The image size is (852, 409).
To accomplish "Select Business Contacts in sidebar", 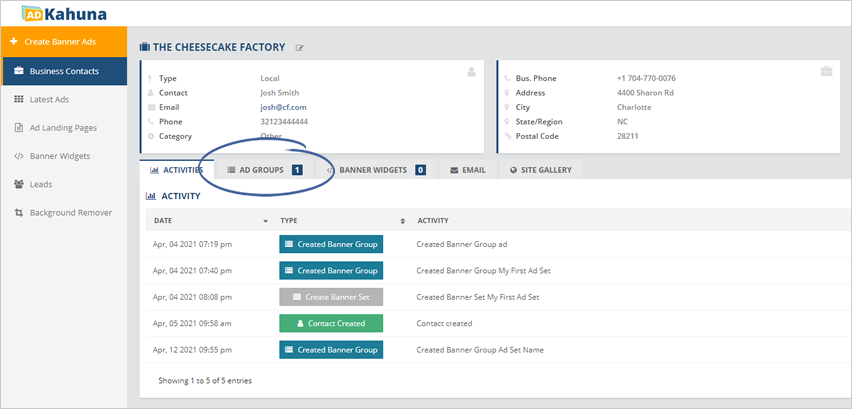I will click(63, 71).
